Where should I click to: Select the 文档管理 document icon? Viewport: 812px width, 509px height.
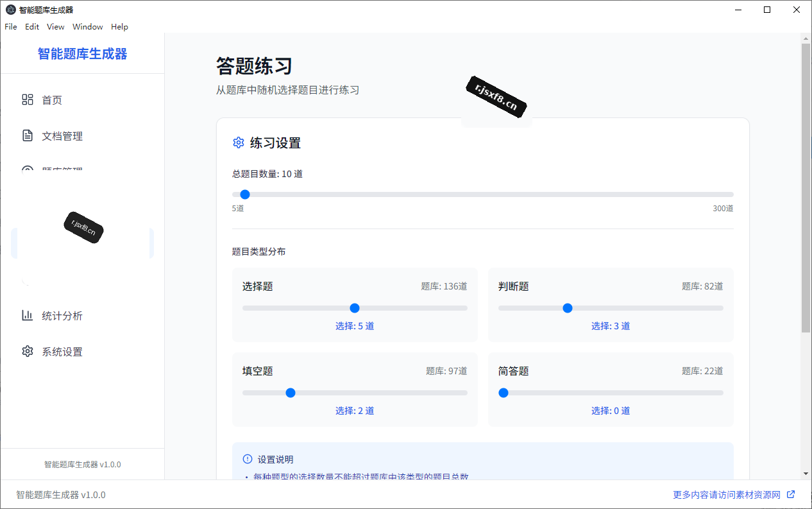tap(28, 135)
